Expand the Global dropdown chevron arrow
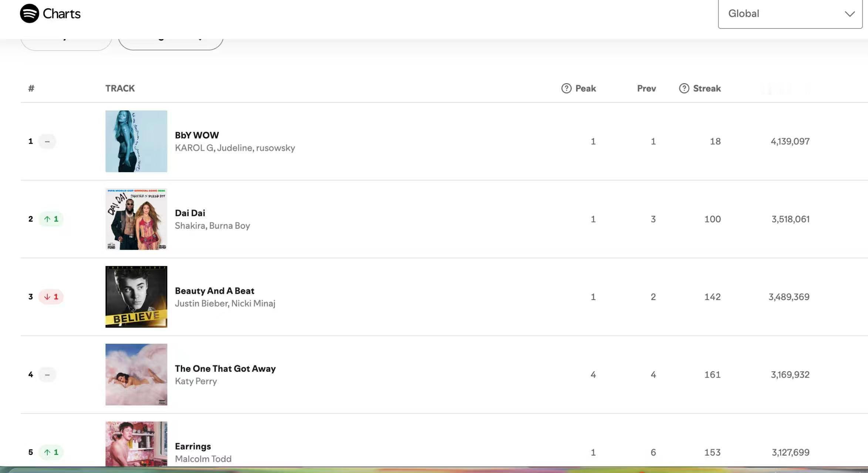 (850, 14)
